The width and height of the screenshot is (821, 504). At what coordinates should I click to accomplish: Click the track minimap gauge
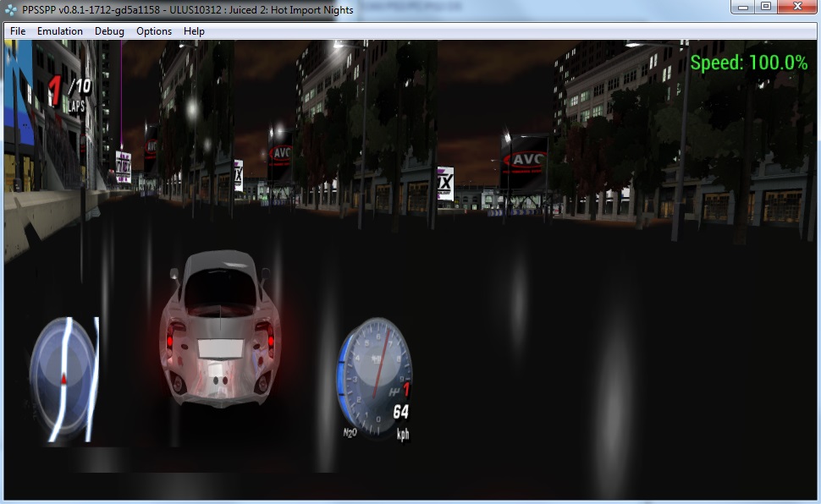pyautogui.click(x=63, y=379)
